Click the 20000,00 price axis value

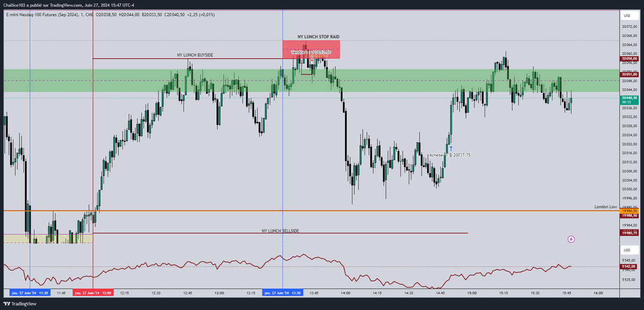click(630, 189)
